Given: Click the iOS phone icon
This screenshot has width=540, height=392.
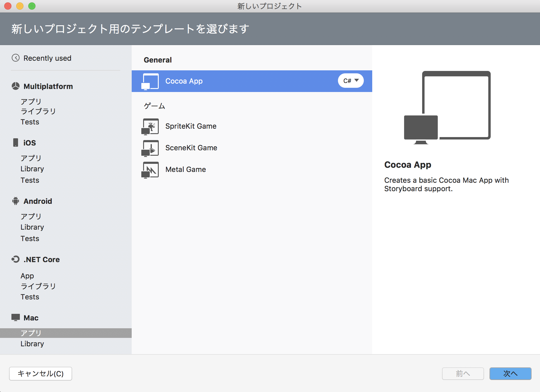Looking at the screenshot, I should pyautogui.click(x=16, y=142).
